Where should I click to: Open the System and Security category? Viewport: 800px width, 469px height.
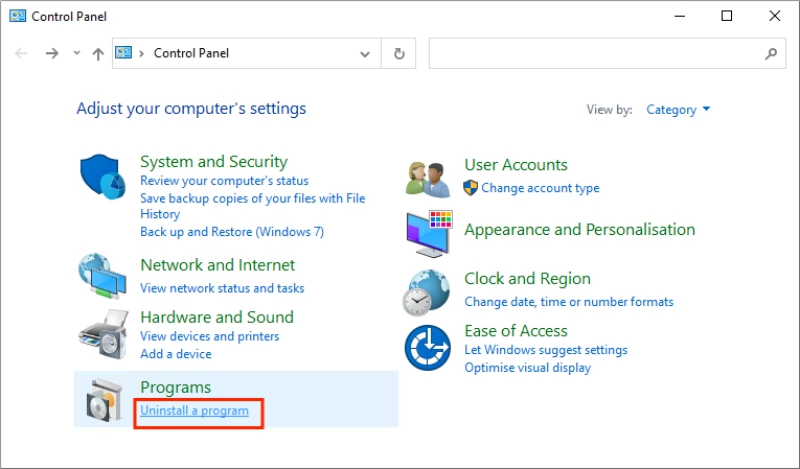click(214, 161)
